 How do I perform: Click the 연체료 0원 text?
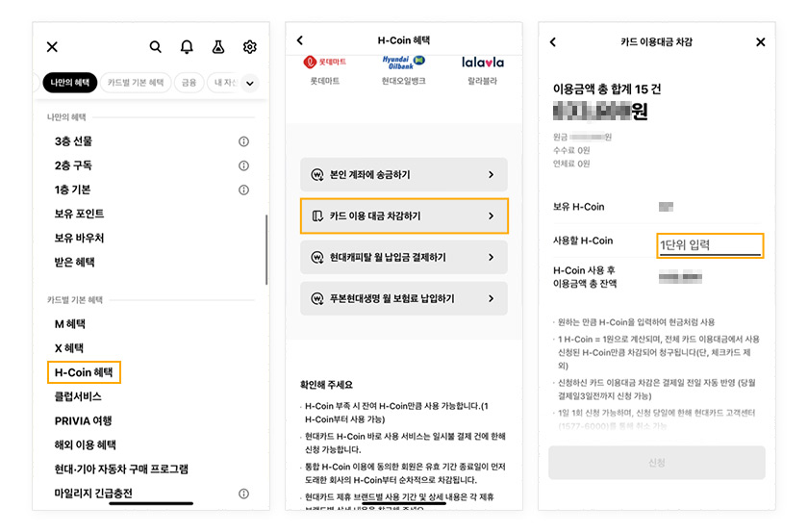(x=571, y=164)
